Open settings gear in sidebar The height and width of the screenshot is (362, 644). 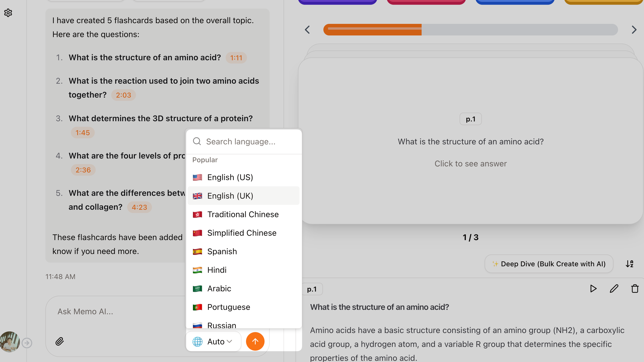click(8, 13)
